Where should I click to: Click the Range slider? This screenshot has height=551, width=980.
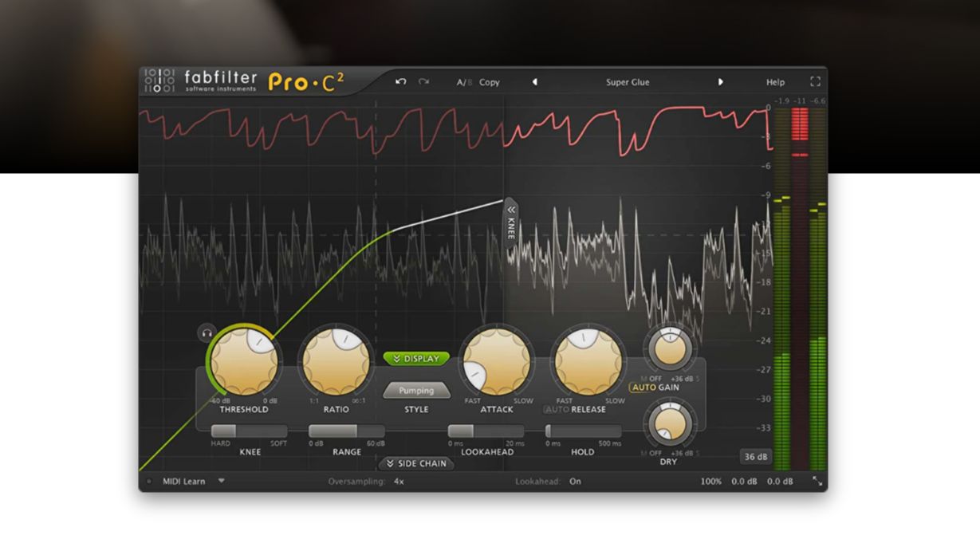pos(346,431)
